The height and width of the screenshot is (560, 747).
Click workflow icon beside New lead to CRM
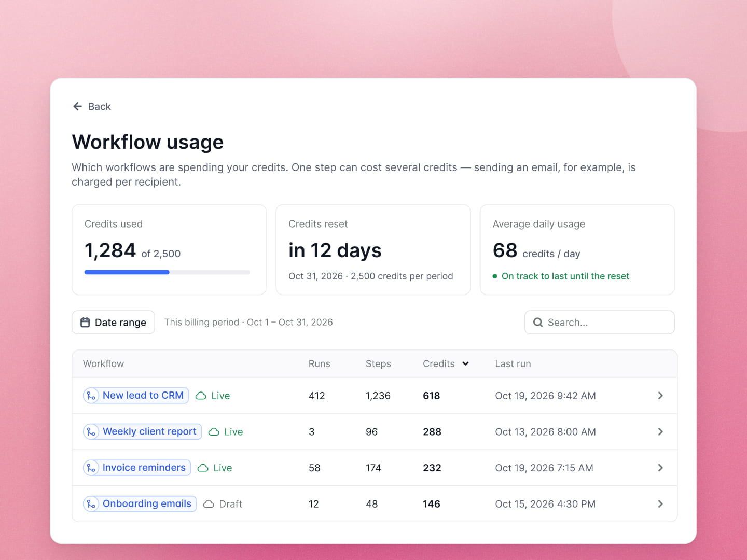pyautogui.click(x=91, y=396)
